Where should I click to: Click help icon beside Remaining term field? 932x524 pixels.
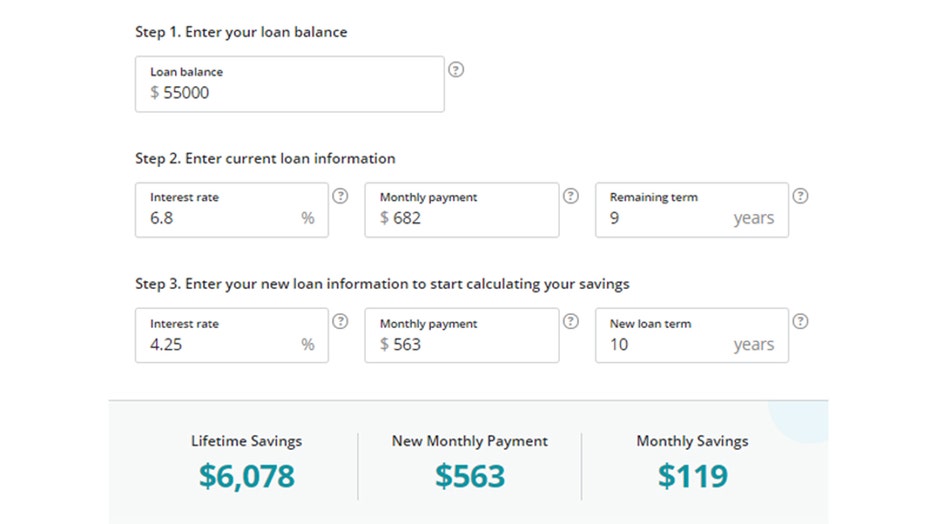click(800, 196)
